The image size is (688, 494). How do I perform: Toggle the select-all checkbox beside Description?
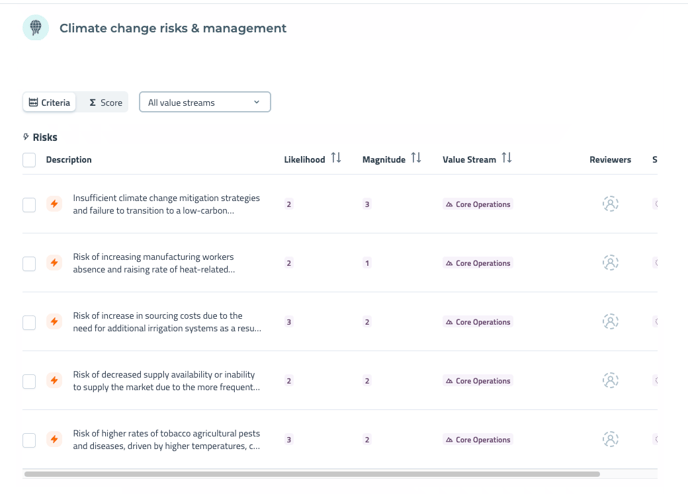(29, 160)
